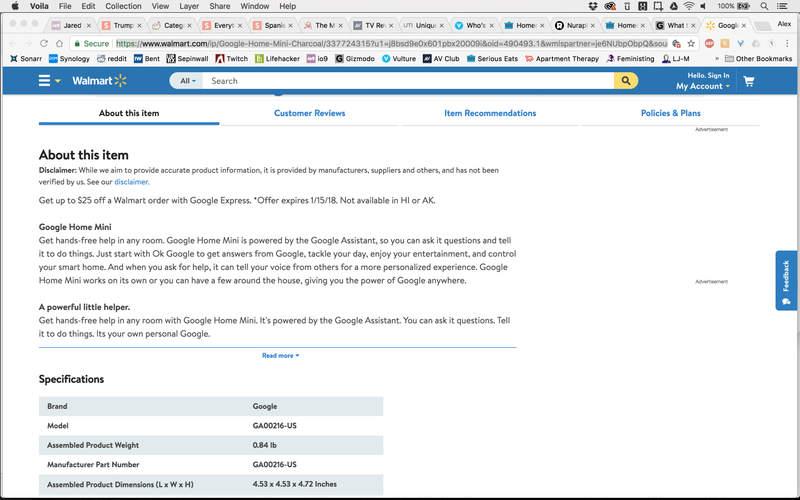This screenshot has height=500, width=800.
Task: Open the Feedback side tab
Action: (786, 280)
